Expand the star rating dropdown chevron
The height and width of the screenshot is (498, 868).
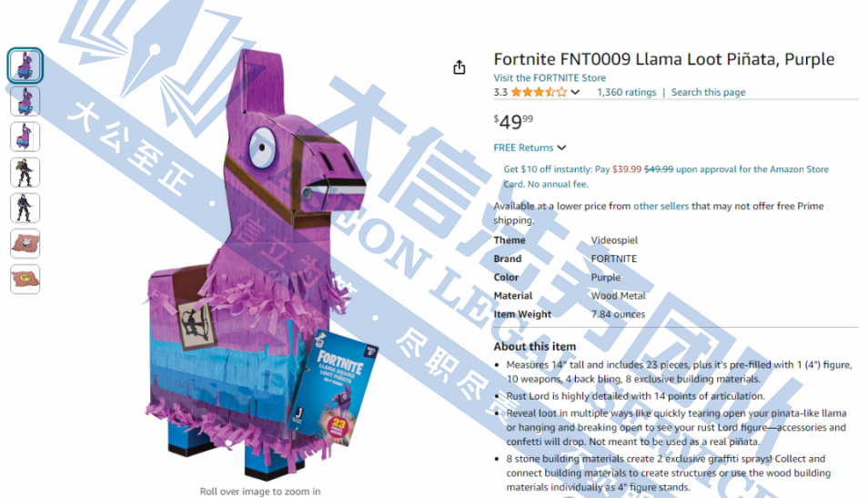coord(575,93)
